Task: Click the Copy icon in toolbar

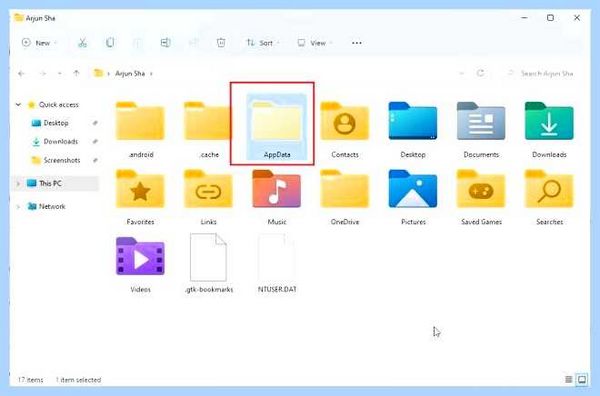Action: point(110,42)
